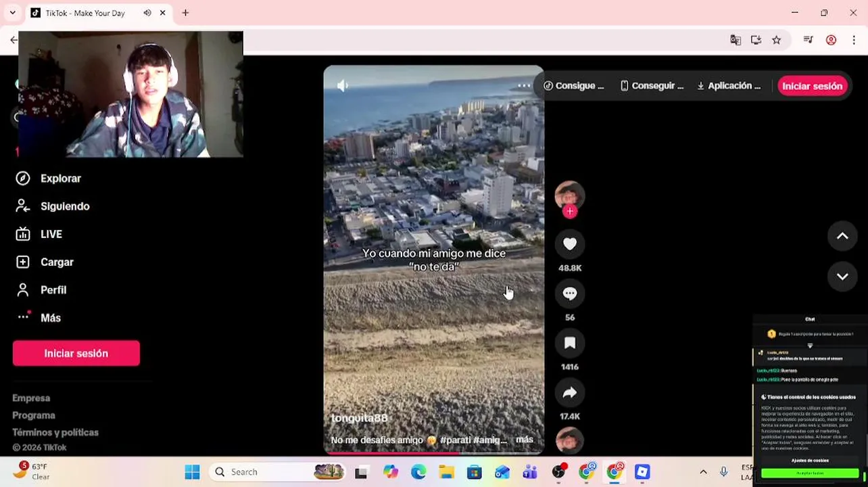This screenshot has height=487, width=868.
Task: Open the video's three-dot options menu
Action: [x=523, y=86]
